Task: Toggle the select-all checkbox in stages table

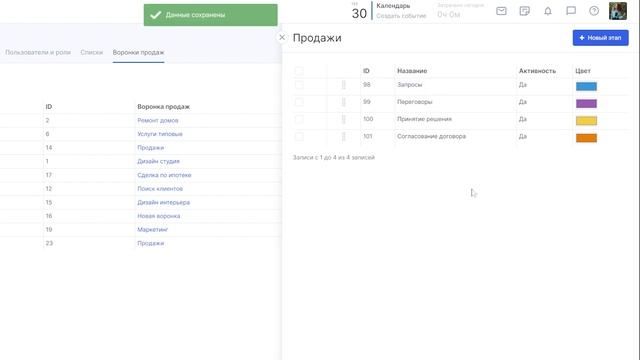Action: [299, 71]
